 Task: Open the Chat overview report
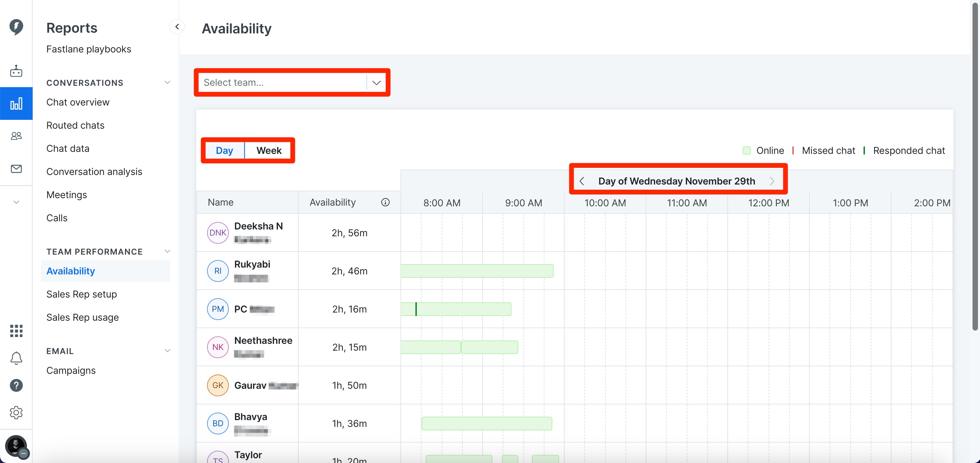78,102
